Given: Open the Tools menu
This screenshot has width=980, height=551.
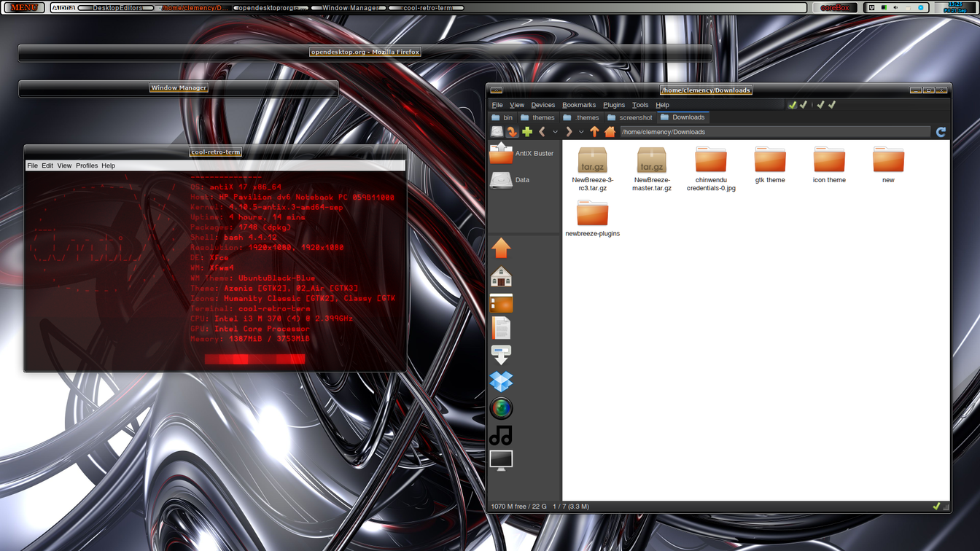Looking at the screenshot, I should tap(640, 105).
